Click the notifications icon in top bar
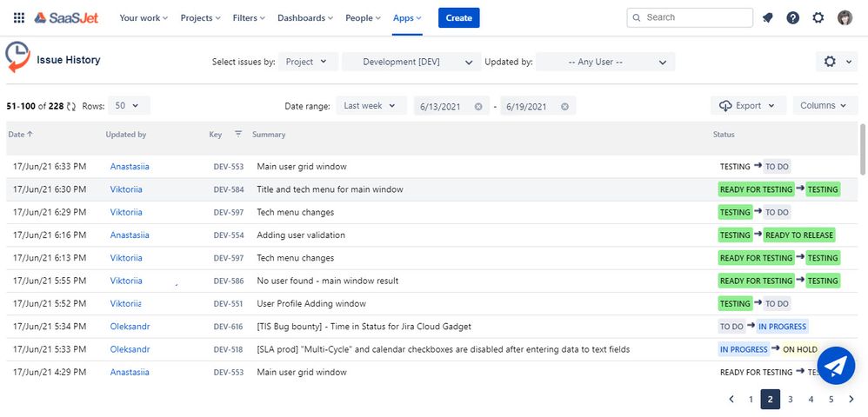 pyautogui.click(x=767, y=17)
